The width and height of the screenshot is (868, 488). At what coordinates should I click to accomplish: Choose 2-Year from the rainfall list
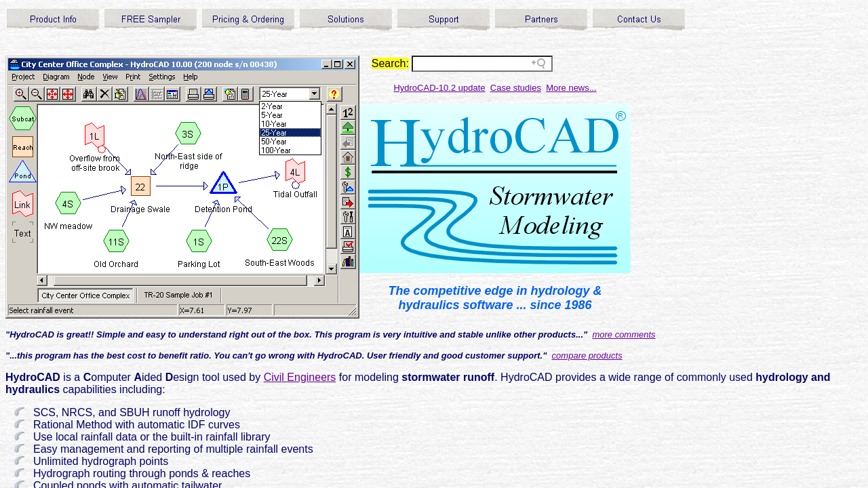coord(273,106)
